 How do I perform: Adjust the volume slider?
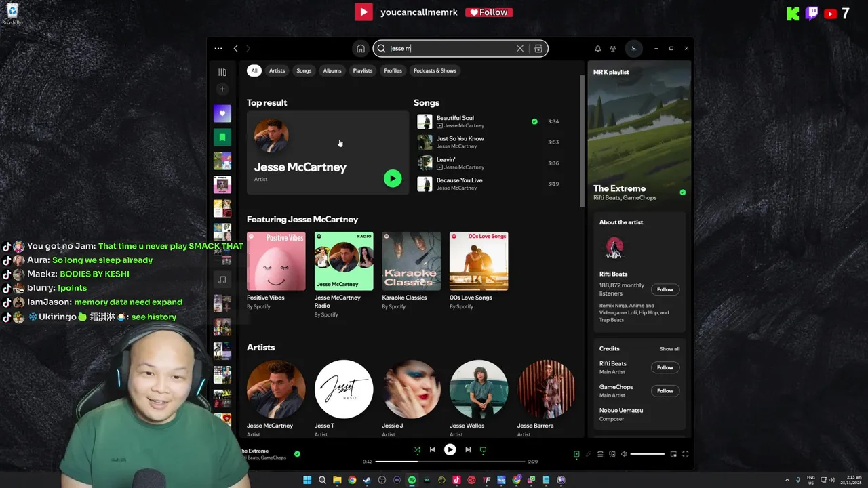(x=648, y=454)
